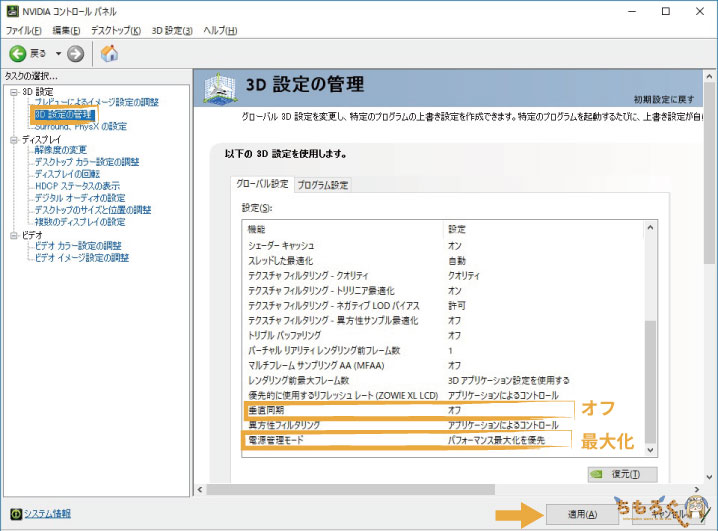The width and height of the screenshot is (718, 531).
Task: Click settings list scroll down arrow
Action: pos(650,450)
